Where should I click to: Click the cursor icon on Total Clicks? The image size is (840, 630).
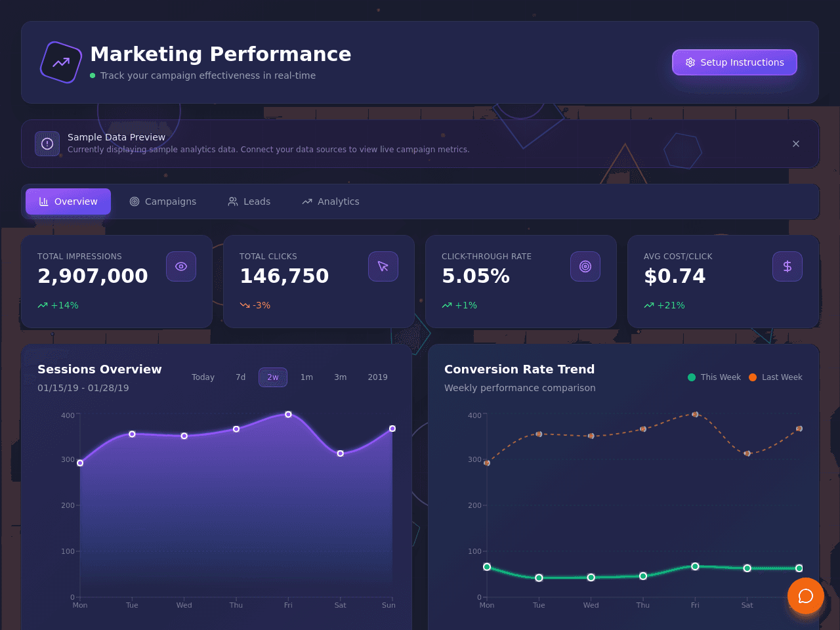(x=383, y=266)
